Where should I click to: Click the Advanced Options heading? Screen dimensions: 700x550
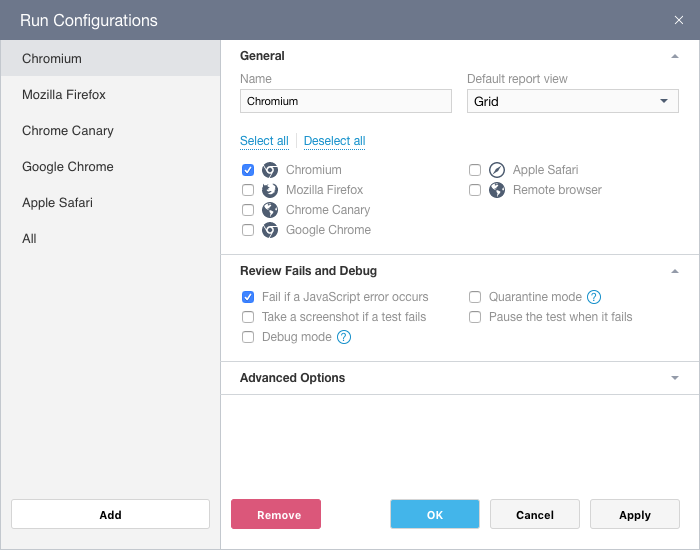point(292,378)
